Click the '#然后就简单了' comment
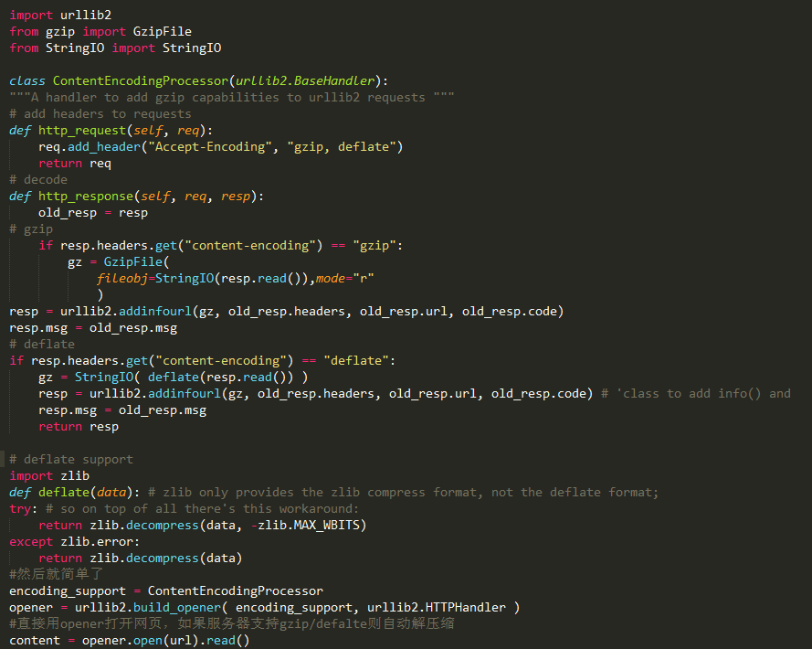Screen dimensions: 812x649 point(57,574)
